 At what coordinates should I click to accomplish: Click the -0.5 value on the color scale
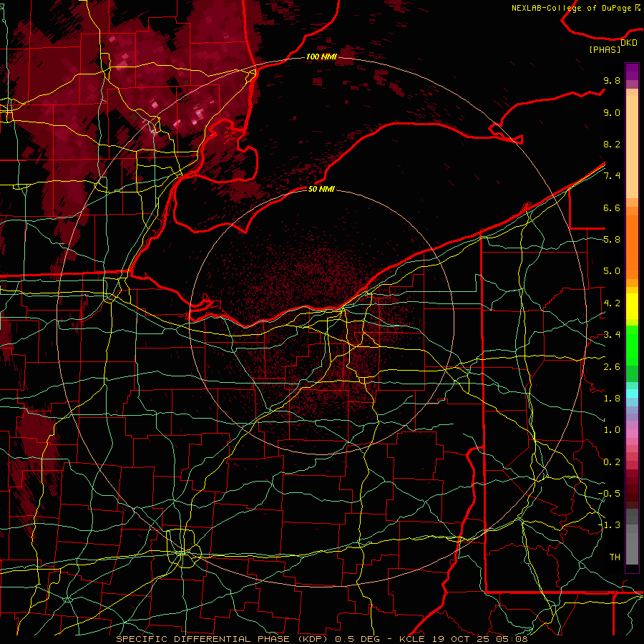click(609, 494)
